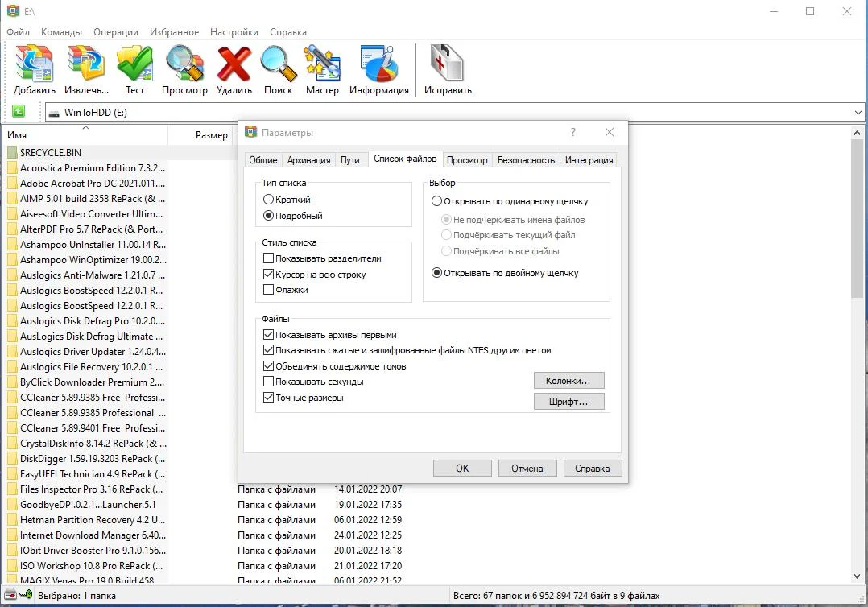Switch to the Общие tab

click(263, 160)
